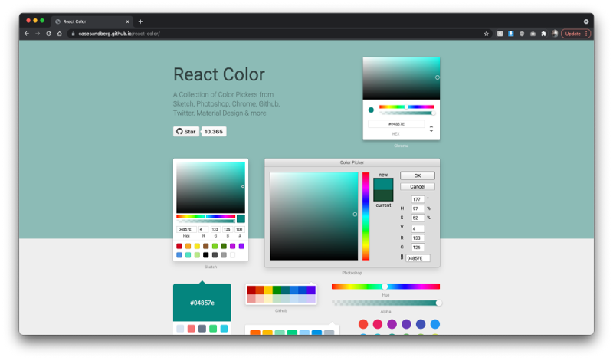Reload the page using the refresh icon
Viewport: 613px width, 364px height.
[x=48, y=34]
